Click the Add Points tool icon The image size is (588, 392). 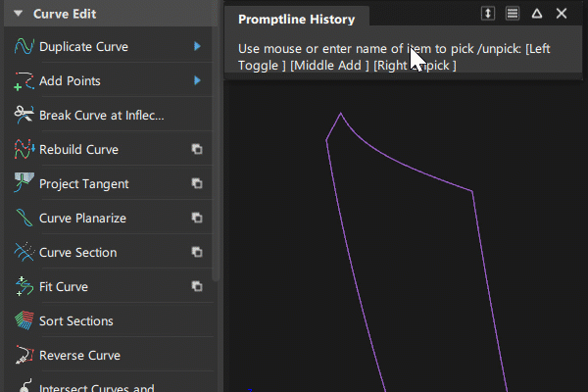tap(24, 80)
